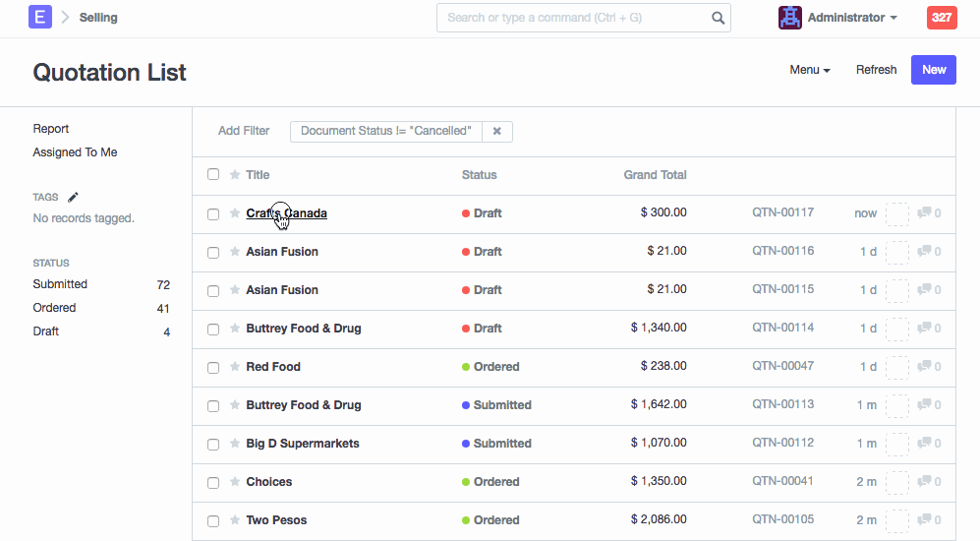Image resolution: width=980 pixels, height=541 pixels.
Task: Expand the Administrator user dropdown
Action: (x=851, y=18)
